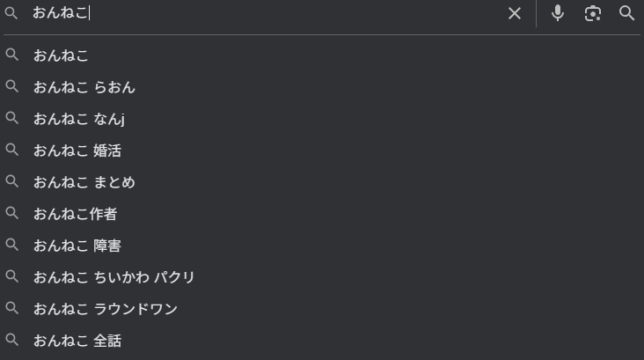Select the last suggestion おんねこ 全話

pyautogui.click(x=77, y=341)
